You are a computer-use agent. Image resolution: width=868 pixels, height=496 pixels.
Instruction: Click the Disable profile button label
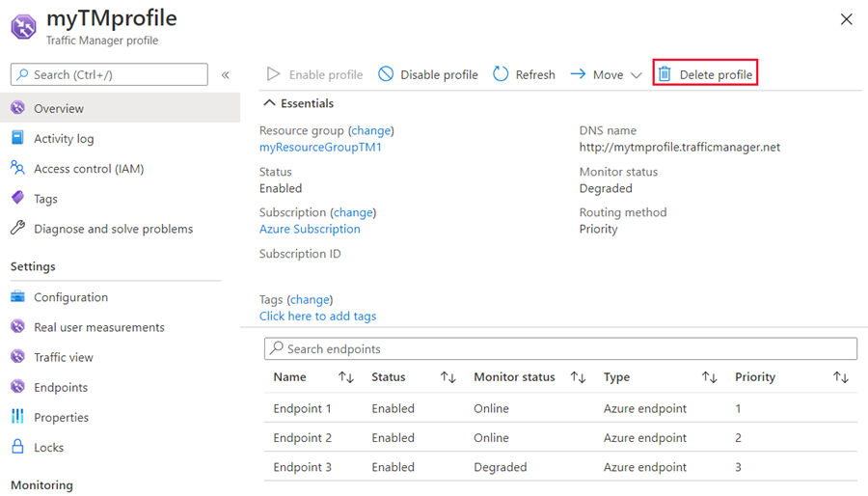pos(439,74)
